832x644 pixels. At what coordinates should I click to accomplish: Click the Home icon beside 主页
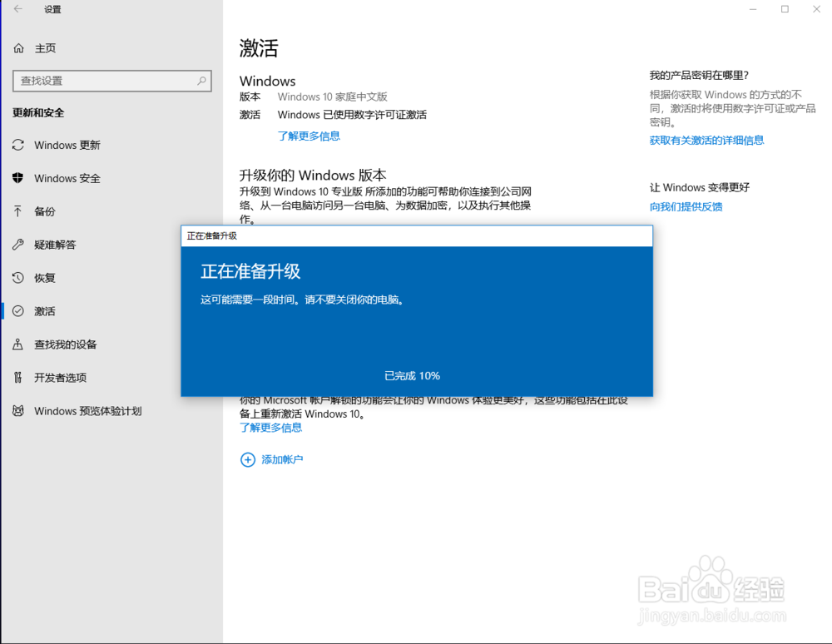(18, 48)
